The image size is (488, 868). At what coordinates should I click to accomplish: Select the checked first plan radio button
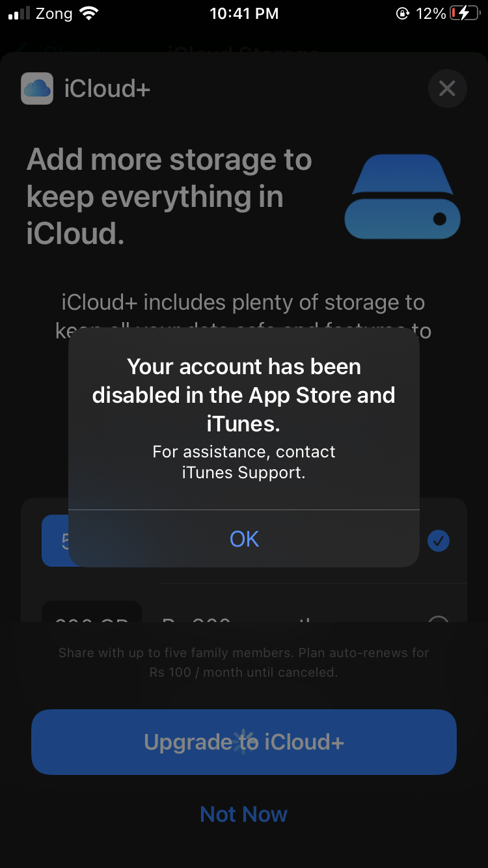pyautogui.click(x=439, y=541)
